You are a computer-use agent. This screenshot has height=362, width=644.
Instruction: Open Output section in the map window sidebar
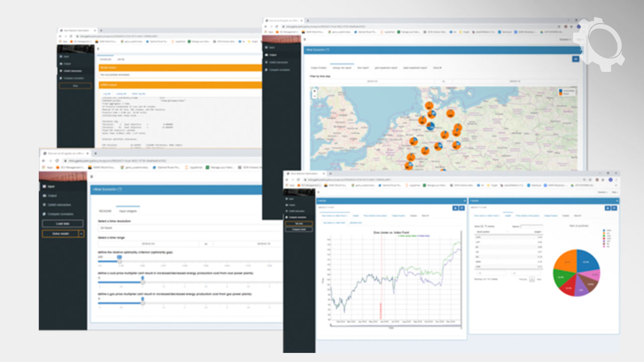273,55
